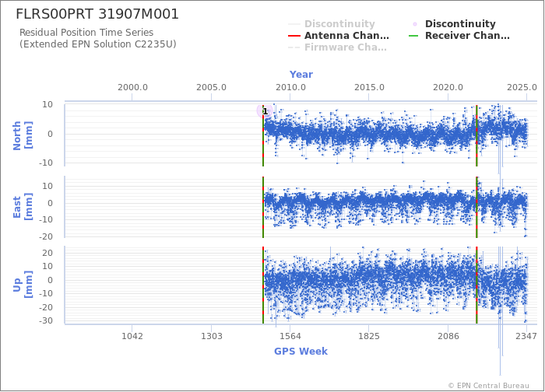This screenshot has height=392, width=545.
Task: Open the EPN Central Bureau credit link
Action: click(489, 386)
